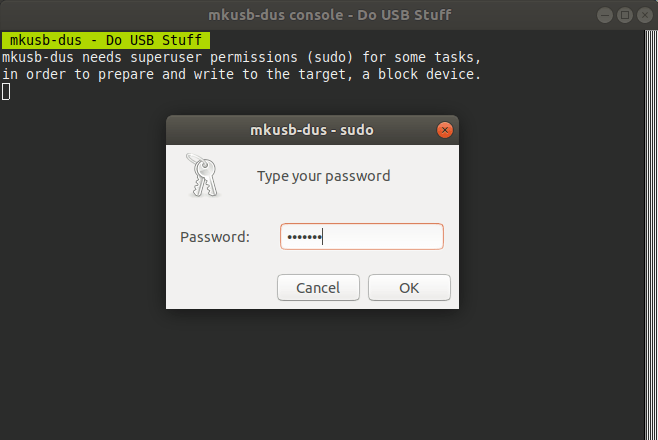
Task: Click the console's vertical scrollbar
Action: point(651,235)
